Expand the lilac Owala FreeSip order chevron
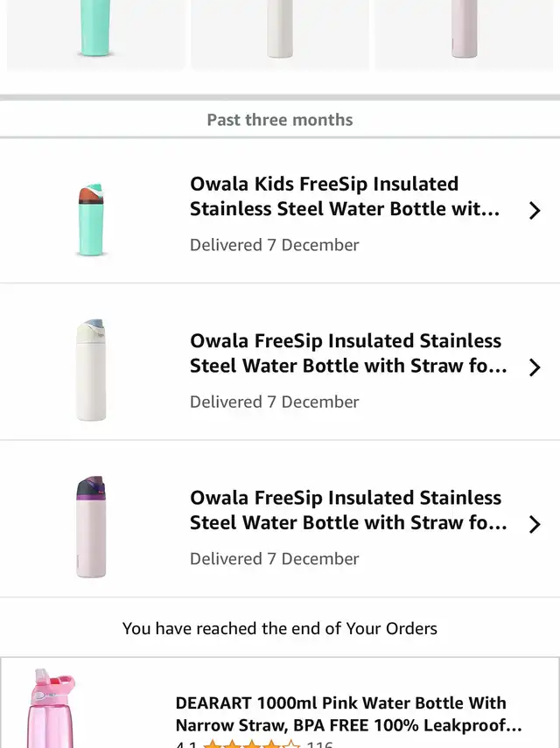Image resolution: width=560 pixels, height=748 pixels. 535,524
